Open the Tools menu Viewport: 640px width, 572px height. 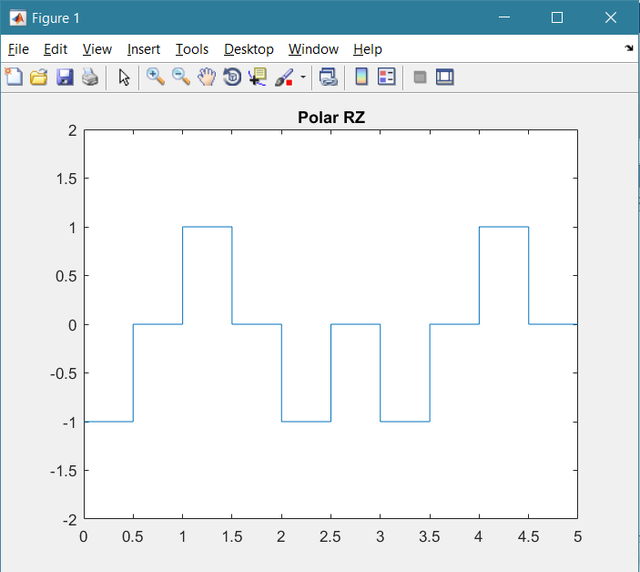(192, 49)
